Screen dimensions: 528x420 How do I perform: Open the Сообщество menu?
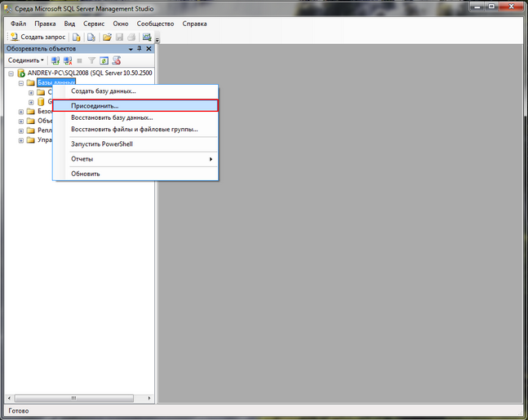[x=155, y=24]
